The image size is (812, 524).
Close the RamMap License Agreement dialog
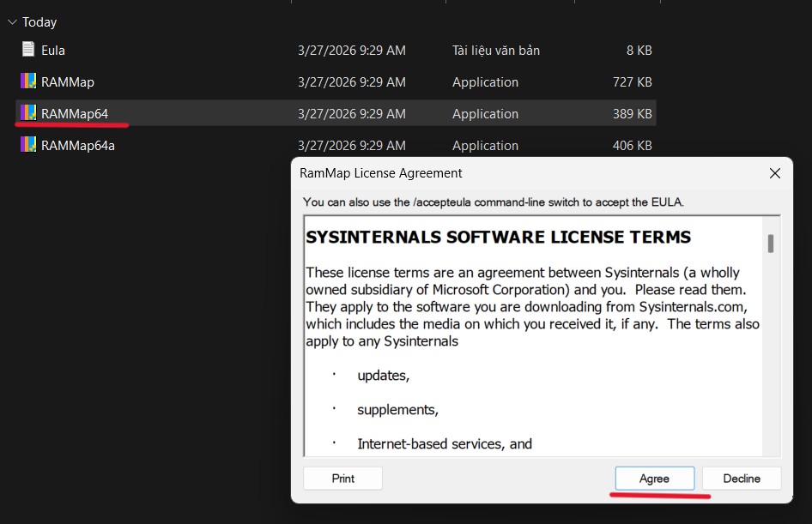coord(774,173)
